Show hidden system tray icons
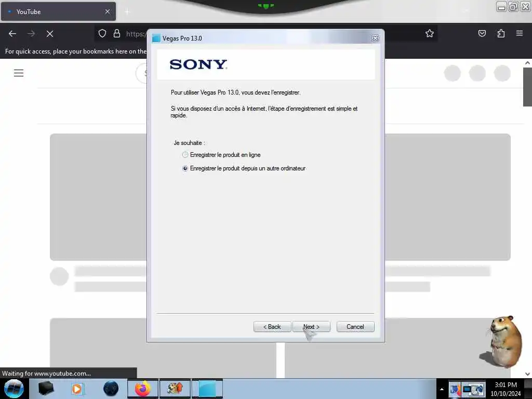This screenshot has width=532, height=399. point(442,389)
